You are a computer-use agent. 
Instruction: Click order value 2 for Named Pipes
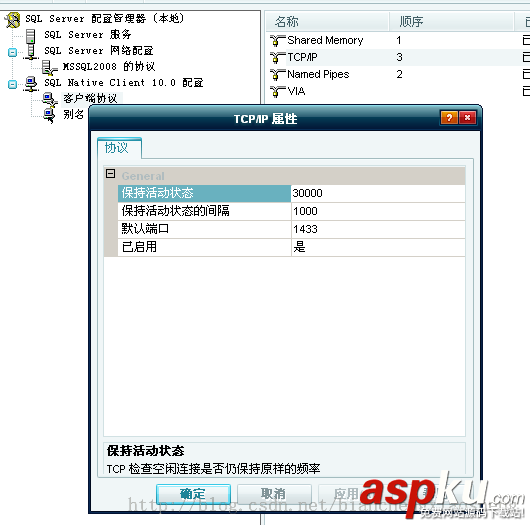coord(399,74)
